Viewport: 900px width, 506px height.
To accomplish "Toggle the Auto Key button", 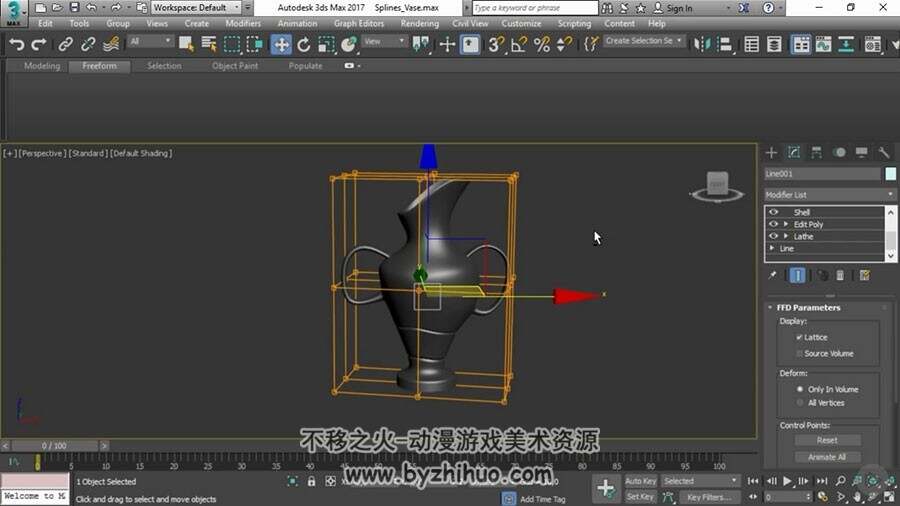I will 641,481.
